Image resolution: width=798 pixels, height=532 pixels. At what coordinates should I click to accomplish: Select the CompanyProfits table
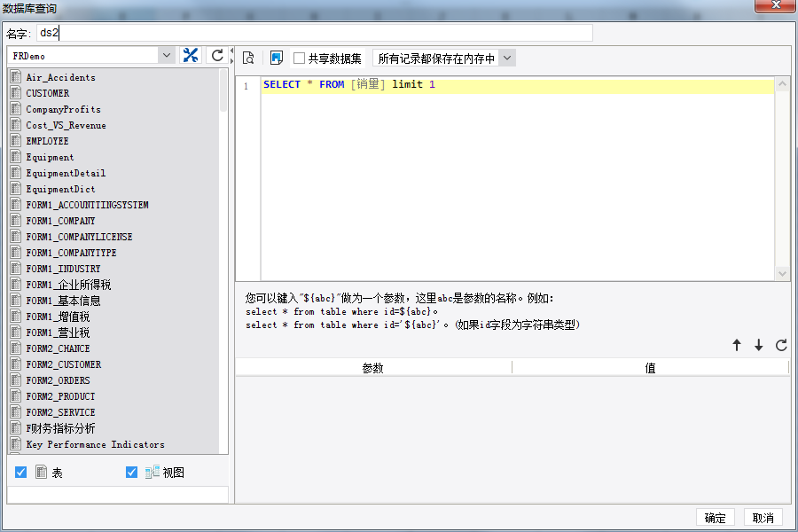(x=64, y=109)
